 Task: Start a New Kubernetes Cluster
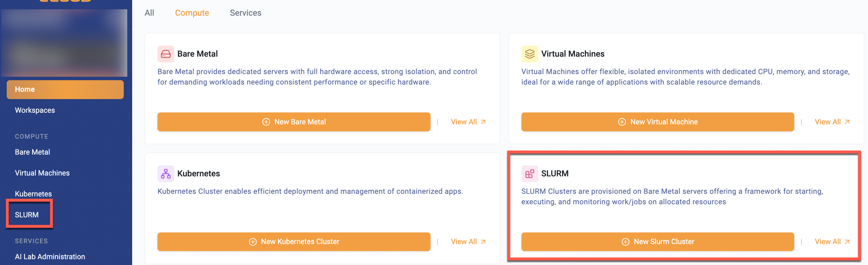point(293,242)
